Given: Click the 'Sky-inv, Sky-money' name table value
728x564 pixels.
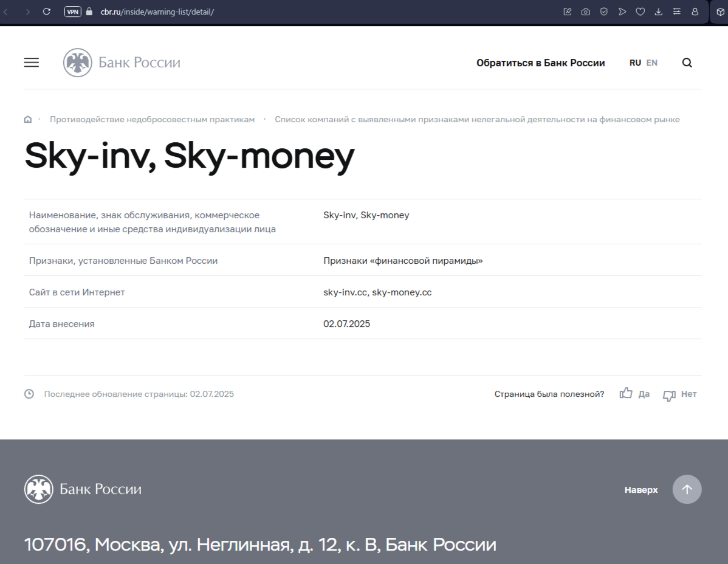Looking at the screenshot, I should tap(366, 215).
